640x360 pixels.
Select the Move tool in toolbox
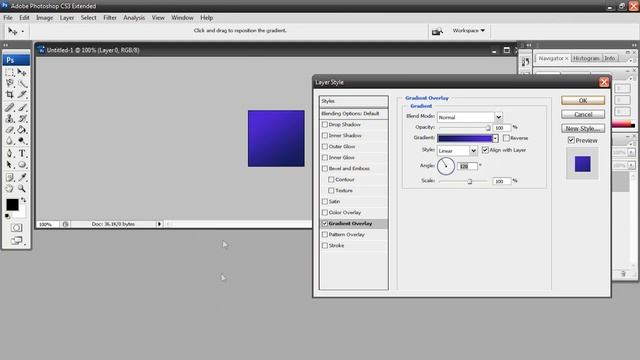pos(22,72)
